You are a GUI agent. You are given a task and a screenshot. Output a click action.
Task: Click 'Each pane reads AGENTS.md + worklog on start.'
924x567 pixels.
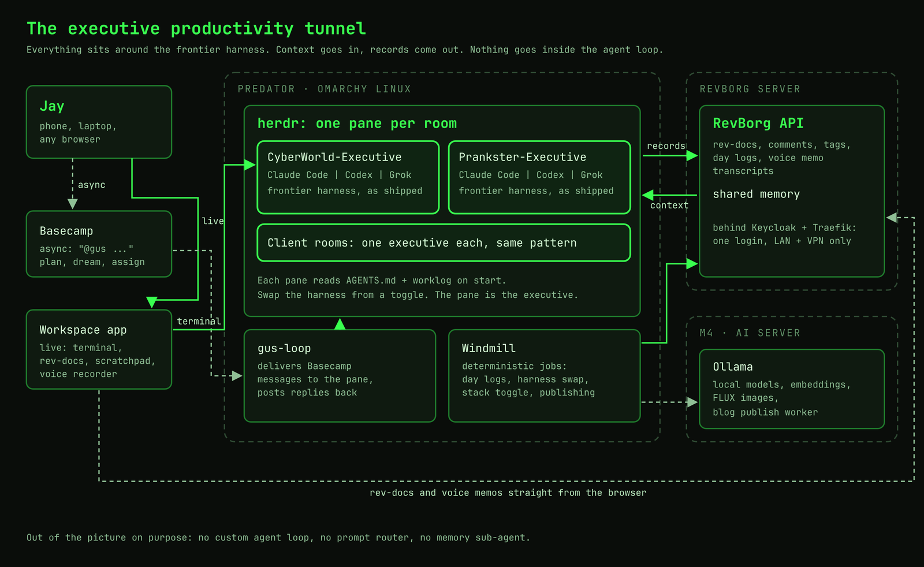click(x=382, y=281)
